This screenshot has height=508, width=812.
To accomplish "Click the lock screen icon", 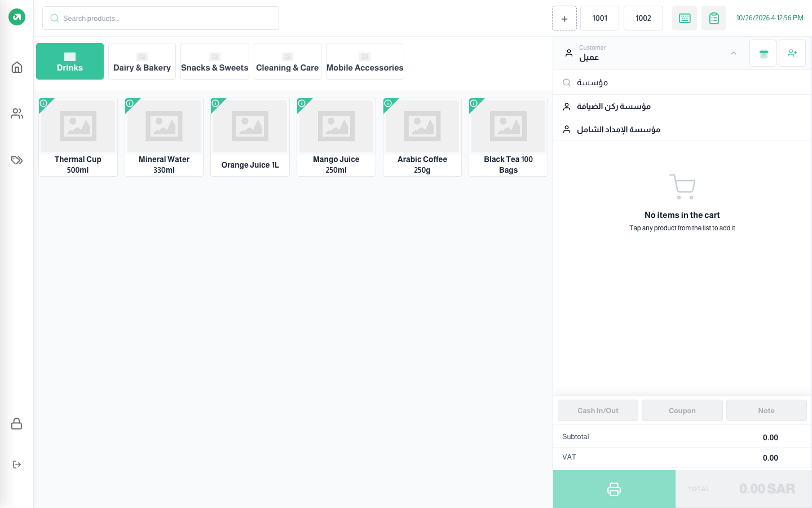I will [x=17, y=423].
